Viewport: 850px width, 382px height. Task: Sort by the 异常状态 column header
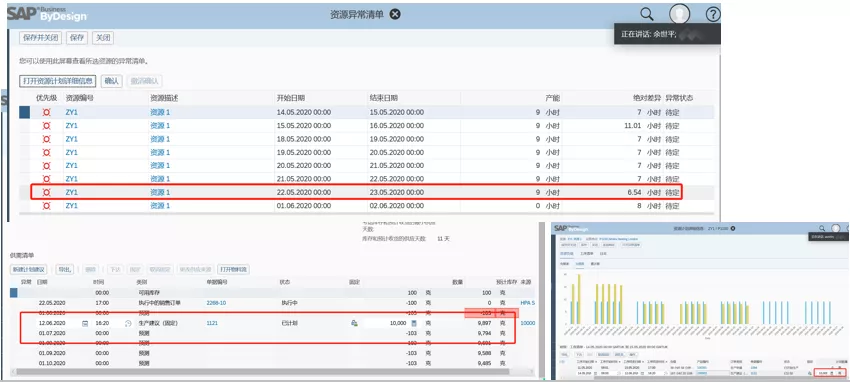coord(679,98)
